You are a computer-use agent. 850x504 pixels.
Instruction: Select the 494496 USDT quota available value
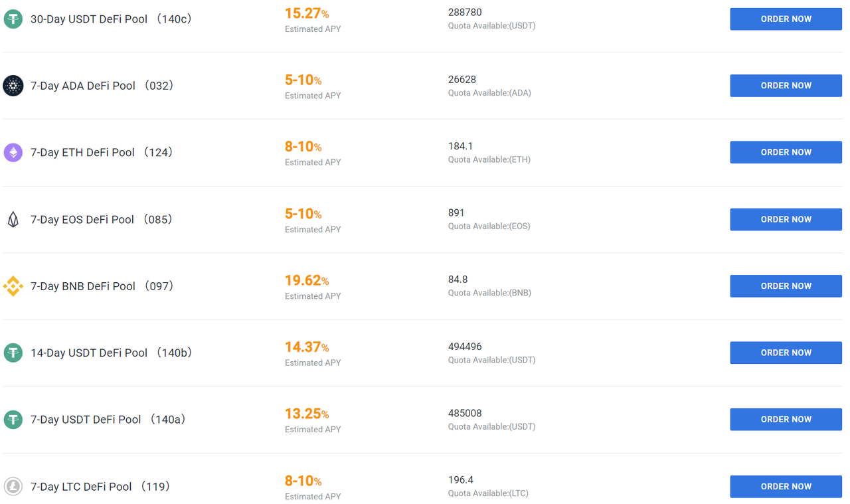pyautogui.click(x=465, y=347)
